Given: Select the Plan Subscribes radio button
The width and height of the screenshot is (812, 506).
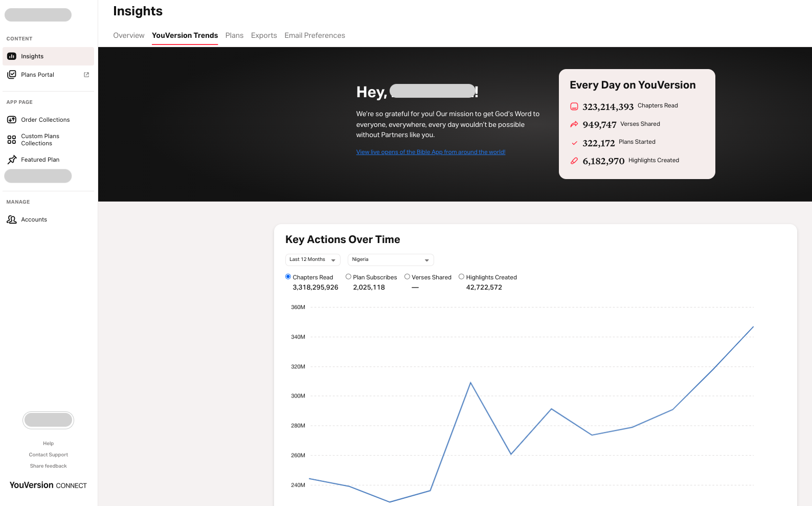Looking at the screenshot, I should pos(348,277).
